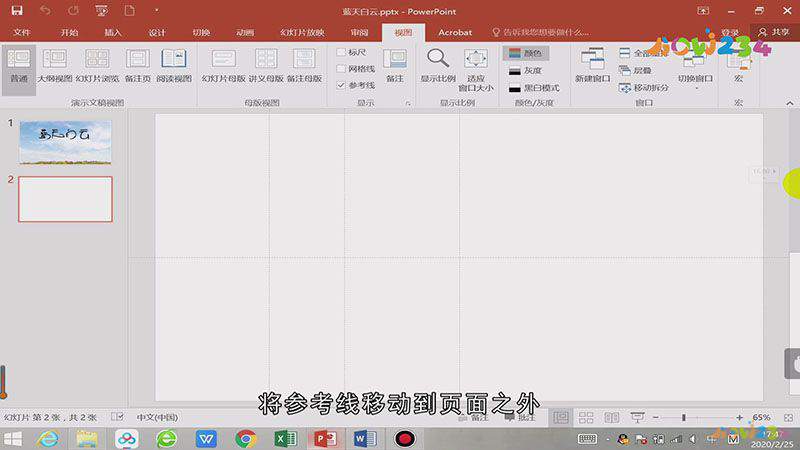Viewport: 800px width, 450px height.
Task: Click status bar Slide Sorter icon
Action: [x=586, y=418]
